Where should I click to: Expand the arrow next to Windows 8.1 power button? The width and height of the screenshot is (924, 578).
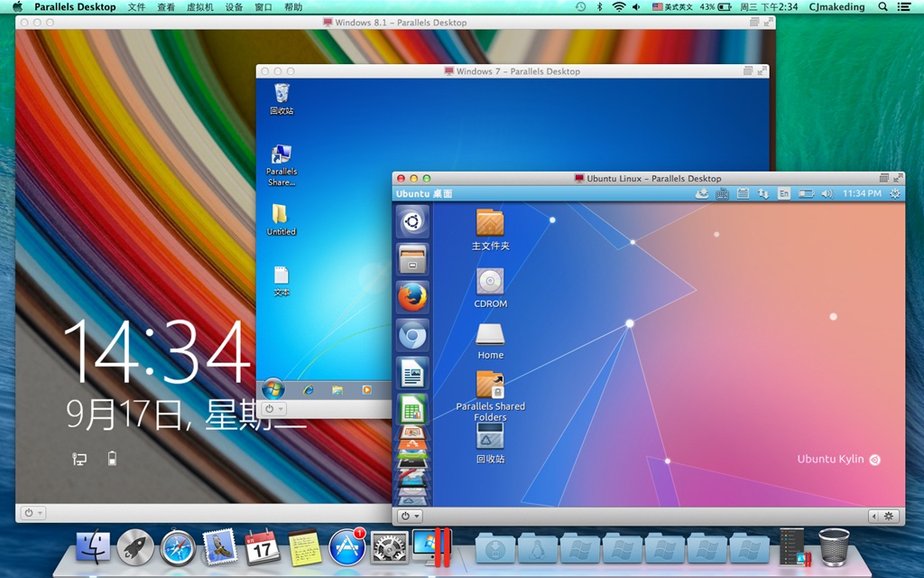click(x=41, y=513)
